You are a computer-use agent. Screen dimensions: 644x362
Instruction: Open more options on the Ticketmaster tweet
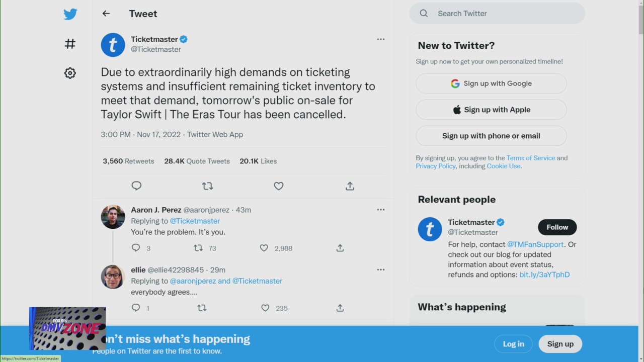pyautogui.click(x=380, y=39)
